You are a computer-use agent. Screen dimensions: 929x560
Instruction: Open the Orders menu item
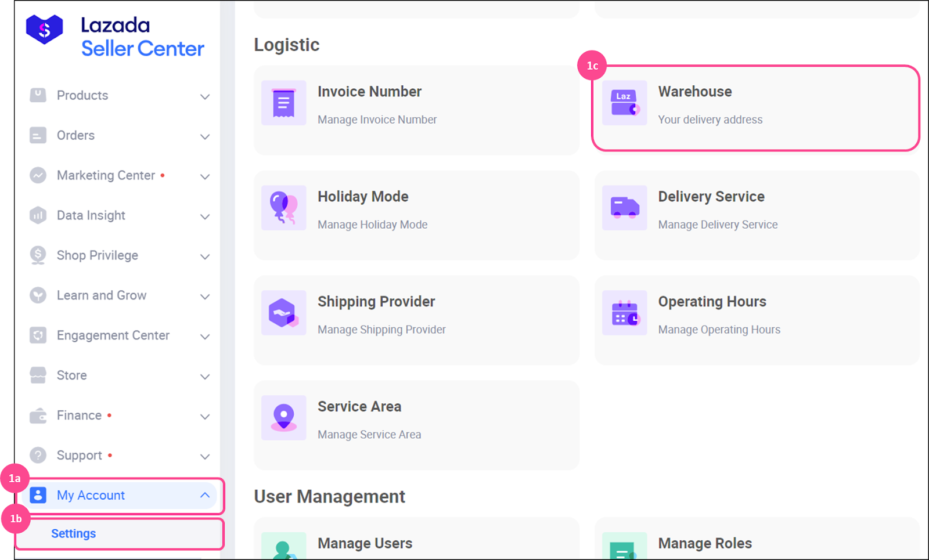(75, 135)
